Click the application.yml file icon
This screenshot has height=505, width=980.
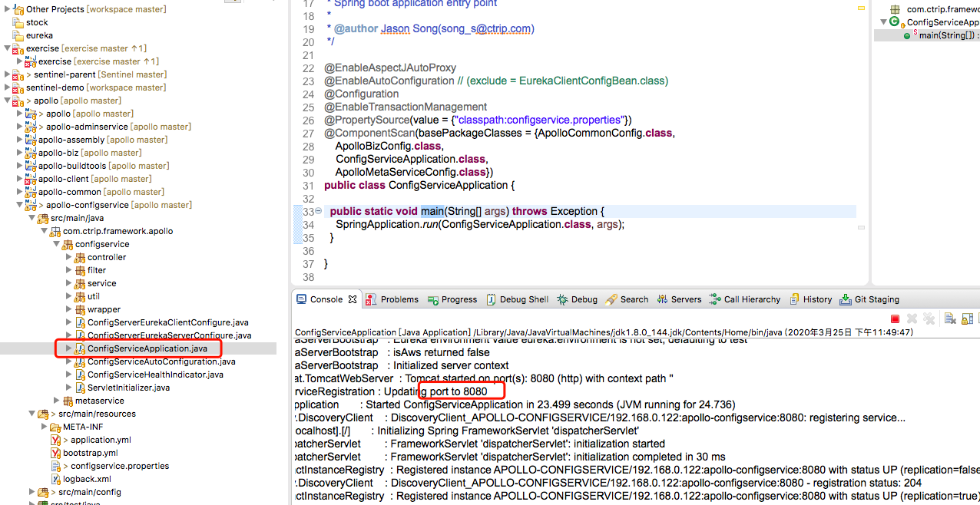(x=55, y=440)
